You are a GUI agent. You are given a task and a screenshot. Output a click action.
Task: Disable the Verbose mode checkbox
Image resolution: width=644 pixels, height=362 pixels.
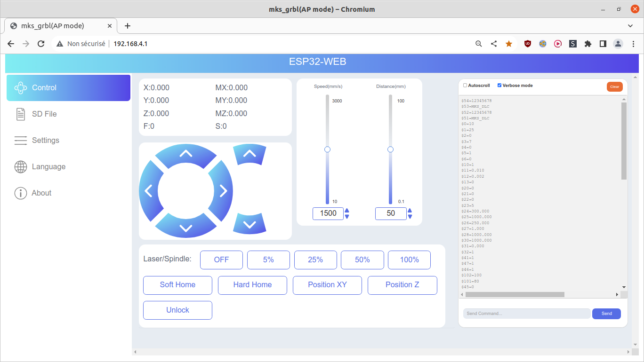(x=499, y=86)
